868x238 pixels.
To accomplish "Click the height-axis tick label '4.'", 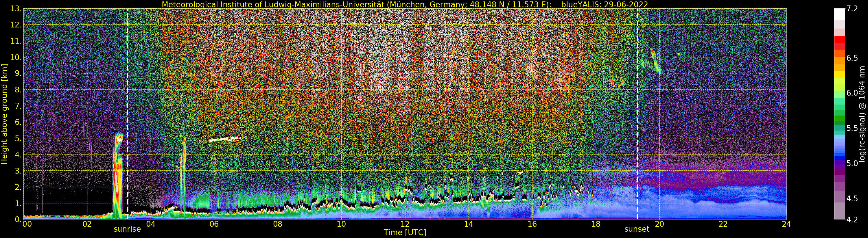I will (18, 155).
